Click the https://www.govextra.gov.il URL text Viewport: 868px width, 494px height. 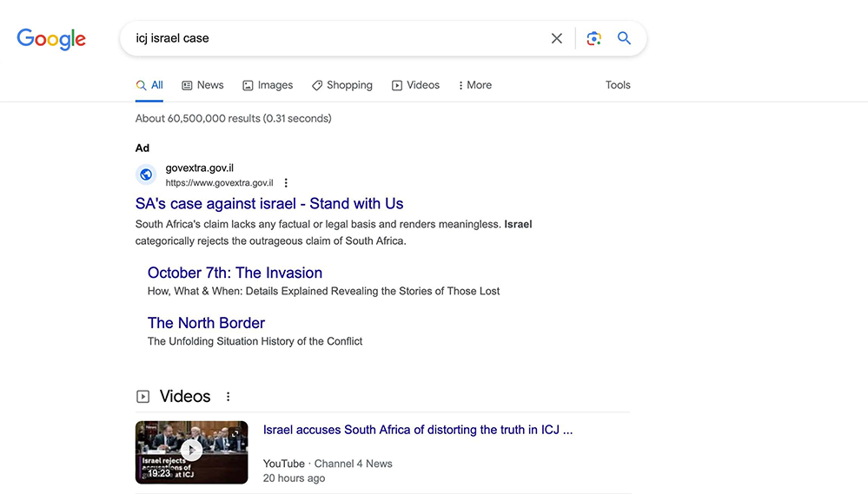point(219,183)
